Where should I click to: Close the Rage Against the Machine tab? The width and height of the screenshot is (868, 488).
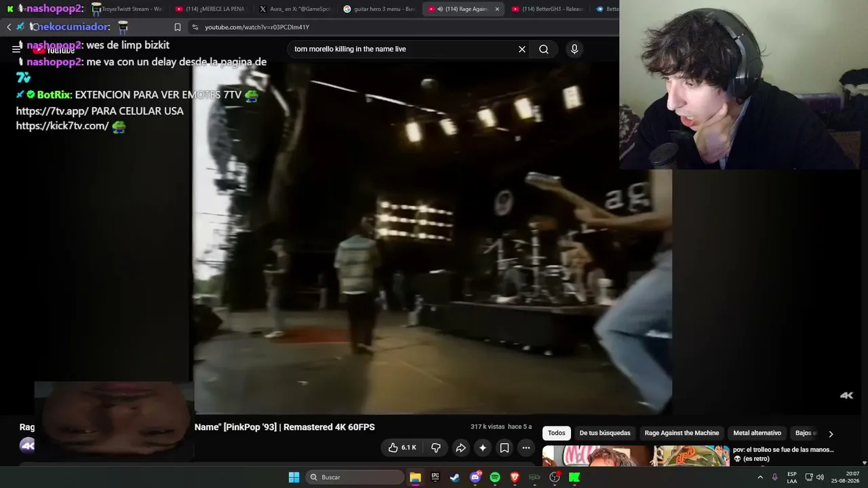coord(497,9)
